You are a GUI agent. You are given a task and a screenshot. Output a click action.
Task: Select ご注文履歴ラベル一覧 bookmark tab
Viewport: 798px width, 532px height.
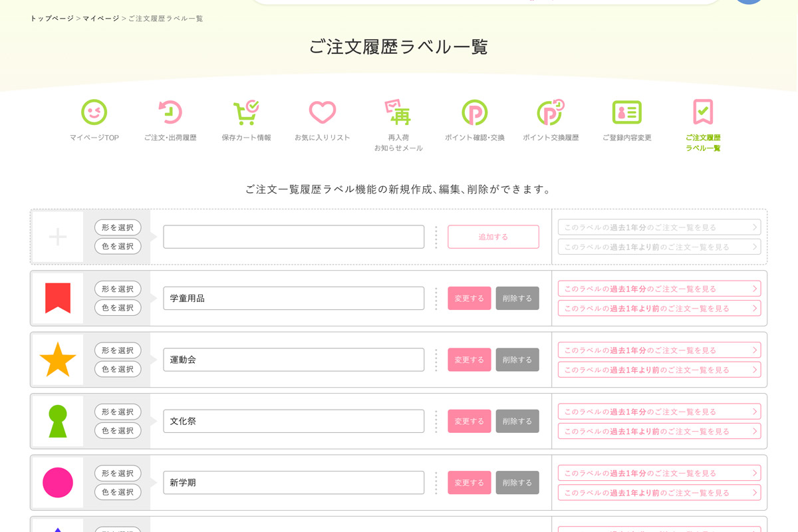pos(703,112)
